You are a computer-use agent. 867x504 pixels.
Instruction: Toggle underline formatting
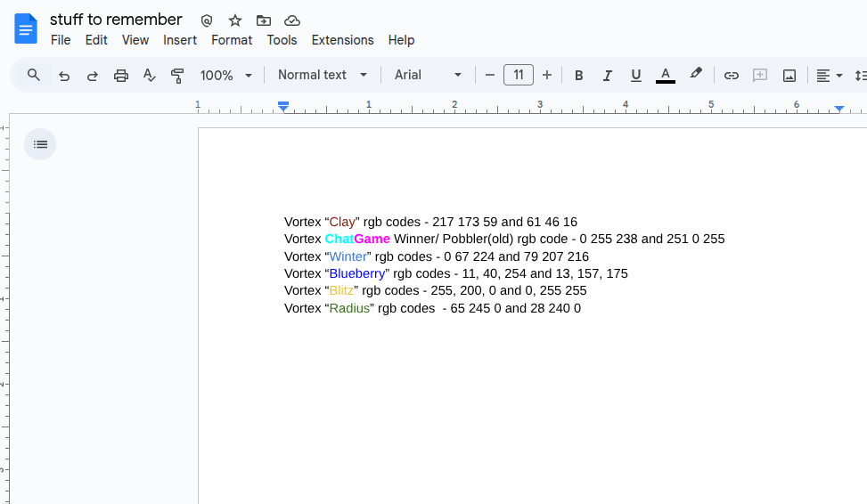(636, 75)
